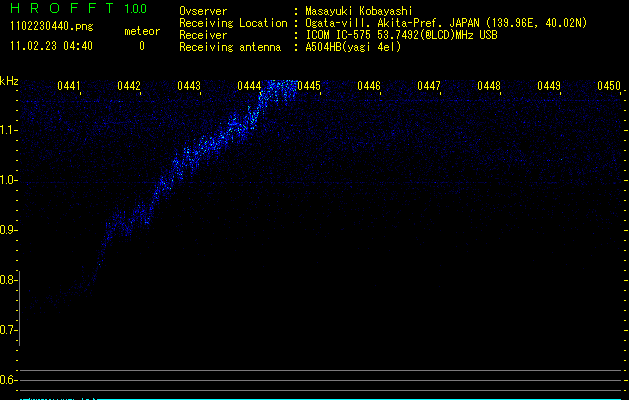Screen dimensions: 629x400
Task: Click time marker 0447
Action: point(429,86)
